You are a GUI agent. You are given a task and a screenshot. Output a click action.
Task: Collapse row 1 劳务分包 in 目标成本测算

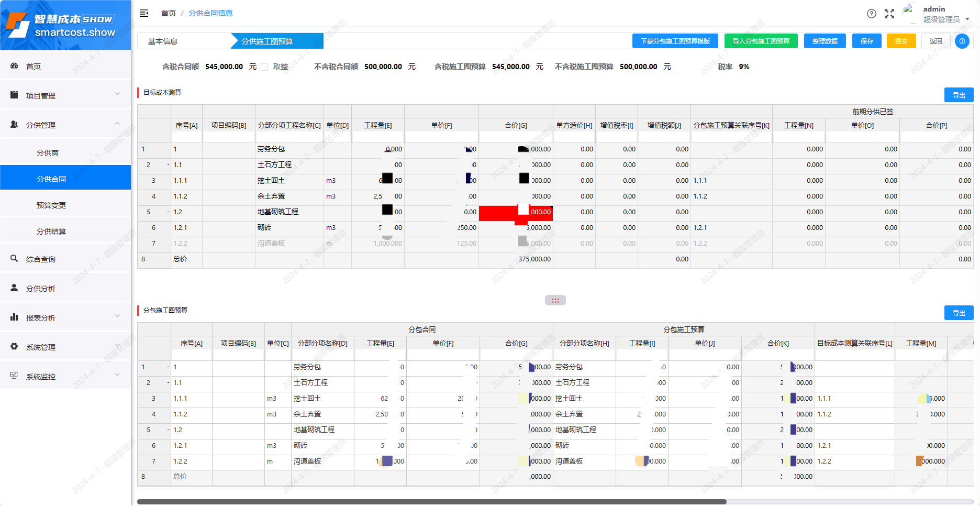[x=168, y=149]
